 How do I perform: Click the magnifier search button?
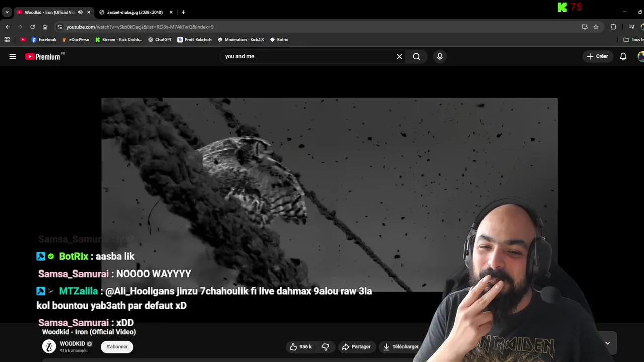[x=416, y=56]
